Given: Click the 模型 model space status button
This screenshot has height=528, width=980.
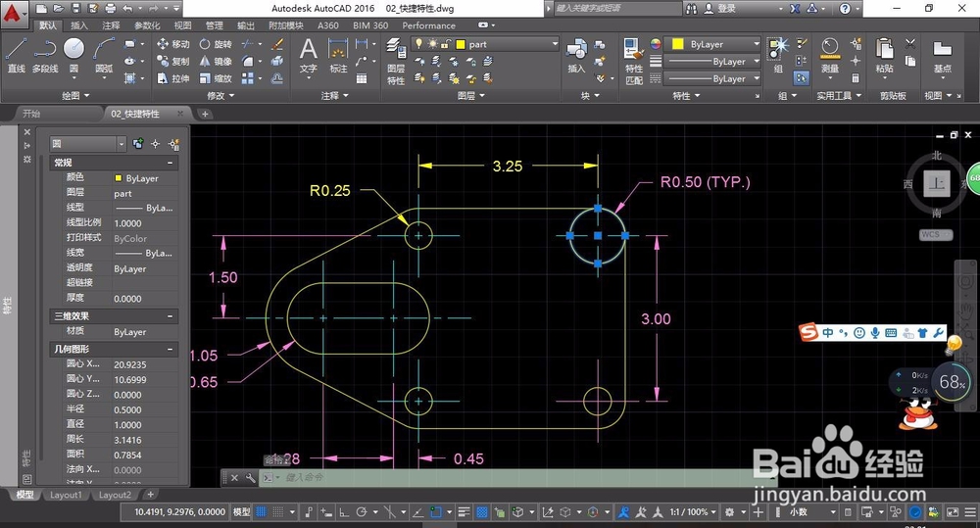Looking at the screenshot, I should [x=242, y=512].
